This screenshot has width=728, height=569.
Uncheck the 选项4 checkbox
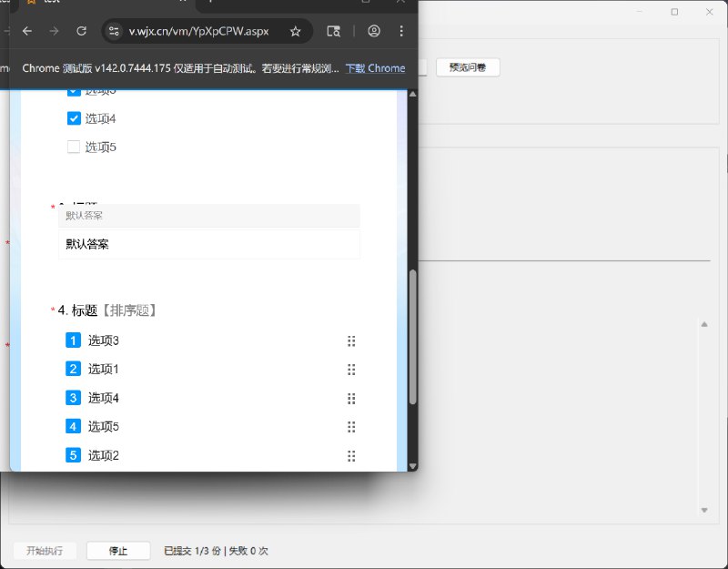pos(75,118)
